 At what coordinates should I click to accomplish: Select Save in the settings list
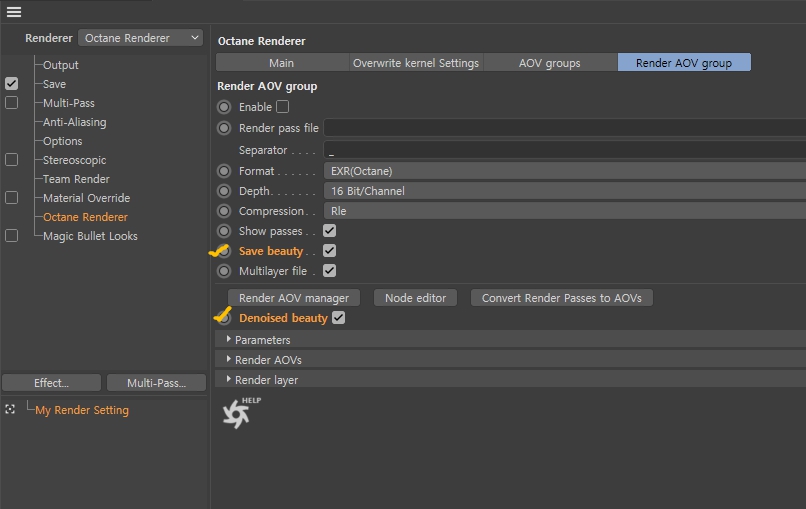tap(54, 84)
